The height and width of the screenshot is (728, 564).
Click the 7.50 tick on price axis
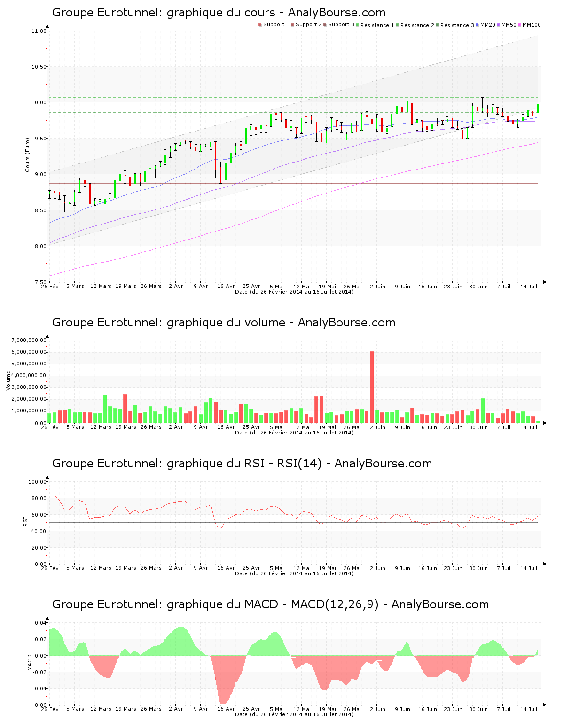pos(40,282)
